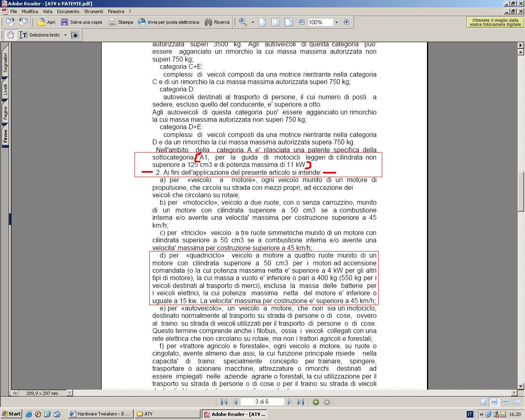
Task: Open the Documento menu
Action: point(68,11)
